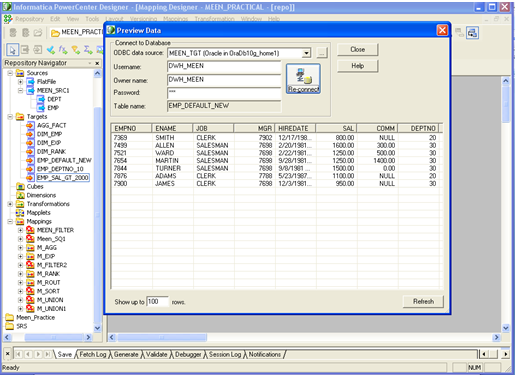Expand the M_AGG mapping node

(x=20, y=248)
